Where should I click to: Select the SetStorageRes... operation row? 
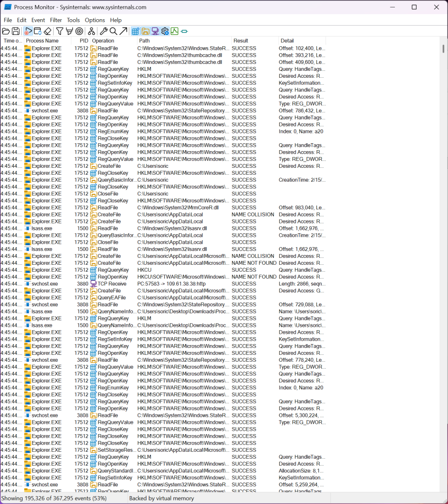click(x=163, y=450)
